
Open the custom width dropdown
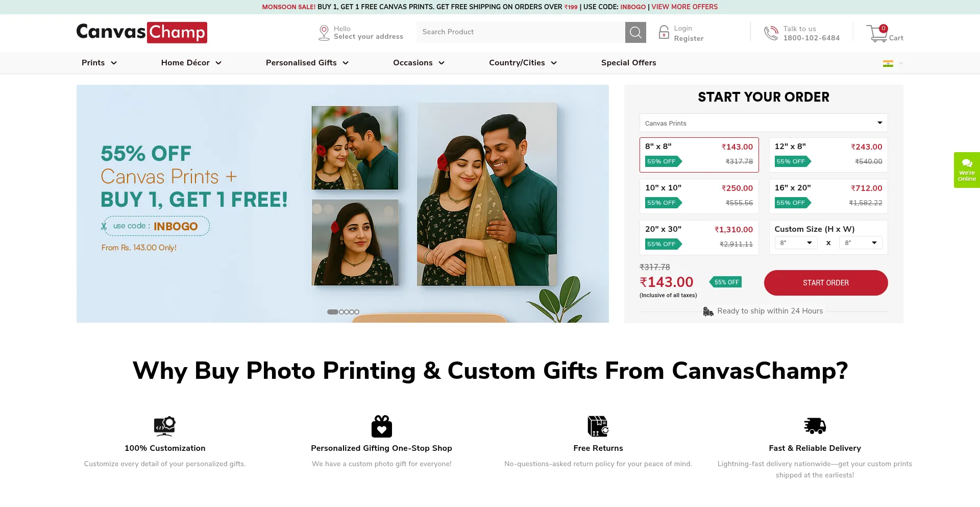pyautogui.click(x=861, y=243)
